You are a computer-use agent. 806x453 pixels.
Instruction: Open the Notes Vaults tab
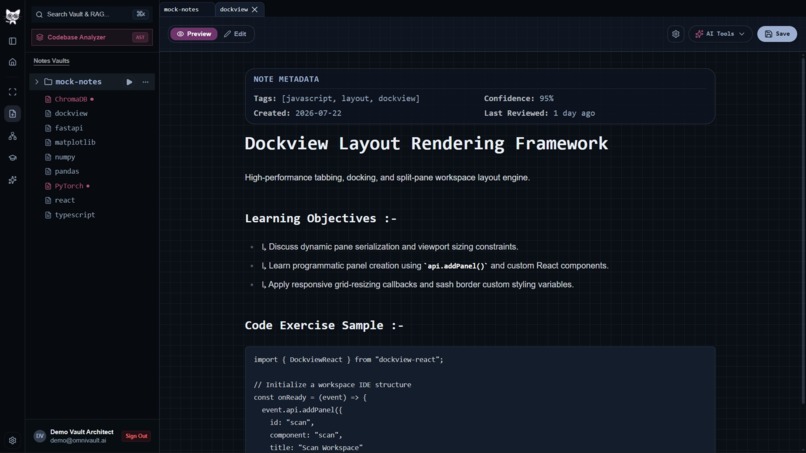click(x=51, y=61)
